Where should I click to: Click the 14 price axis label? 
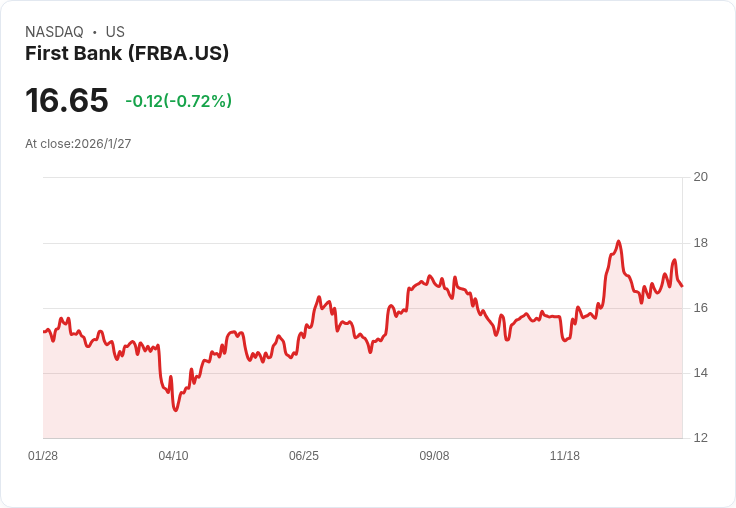[701, 373]
